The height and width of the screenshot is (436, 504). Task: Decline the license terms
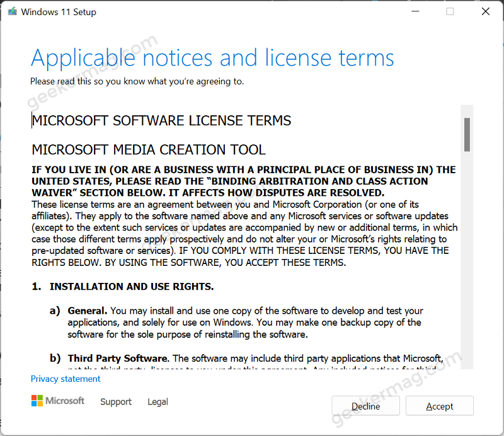click(366, 406)
